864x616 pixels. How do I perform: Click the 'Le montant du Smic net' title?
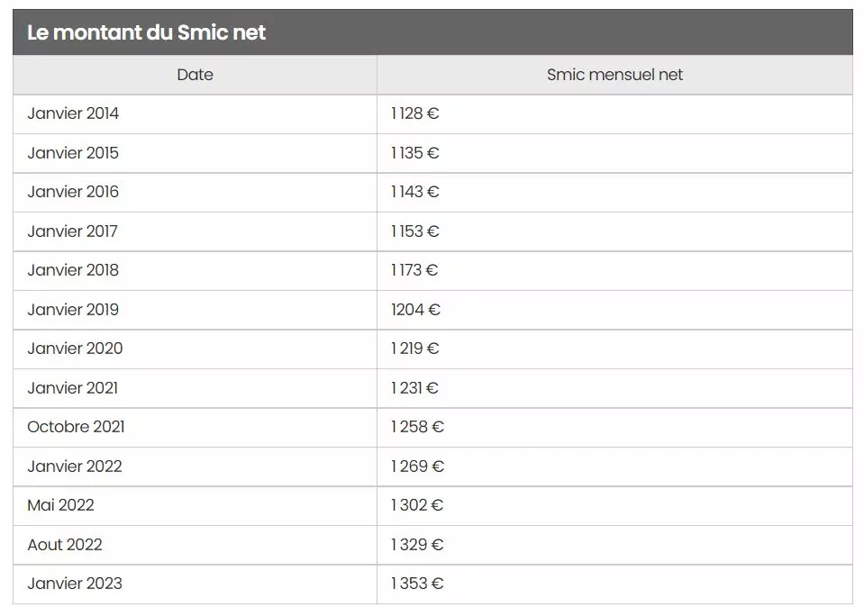click(147, 32)
